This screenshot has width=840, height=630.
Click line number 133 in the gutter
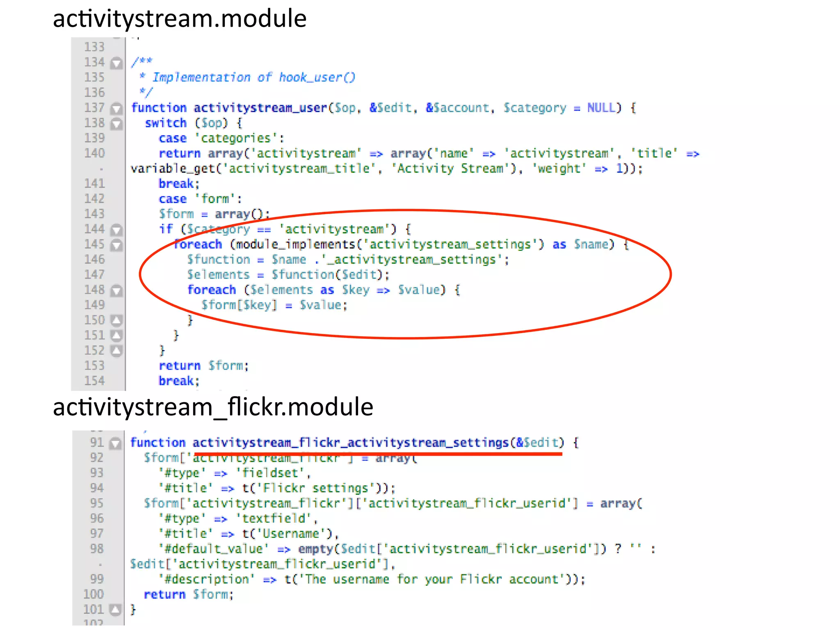click(94, 47)
